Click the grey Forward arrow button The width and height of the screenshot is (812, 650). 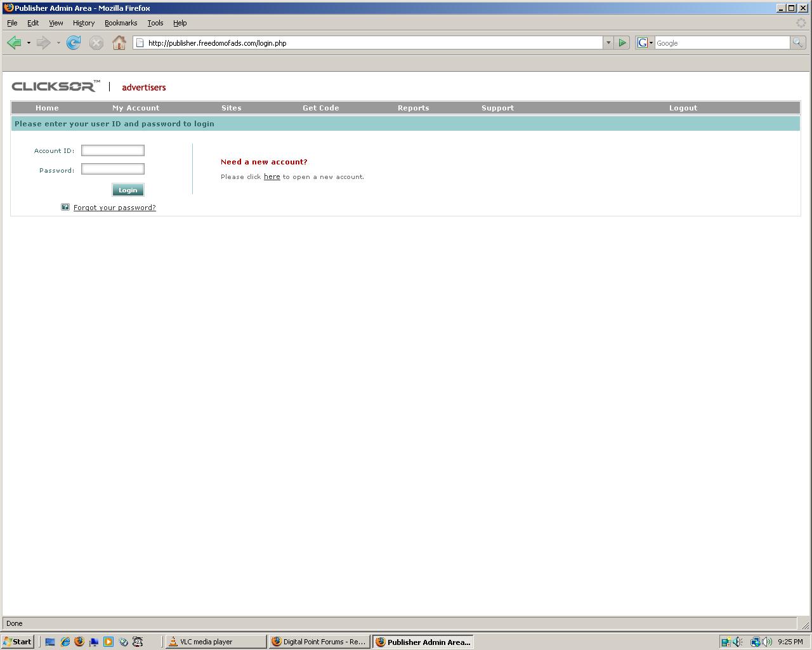43,43
